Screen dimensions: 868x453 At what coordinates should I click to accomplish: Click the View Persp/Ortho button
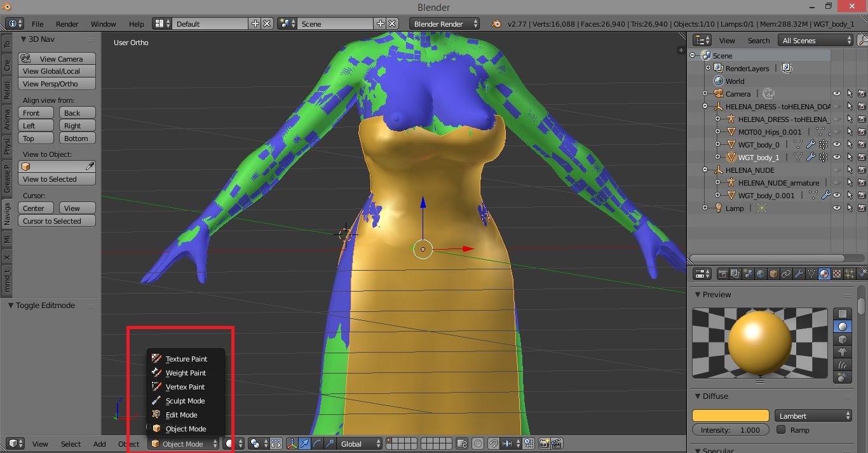pyautogui.click(x=57, y=84)
